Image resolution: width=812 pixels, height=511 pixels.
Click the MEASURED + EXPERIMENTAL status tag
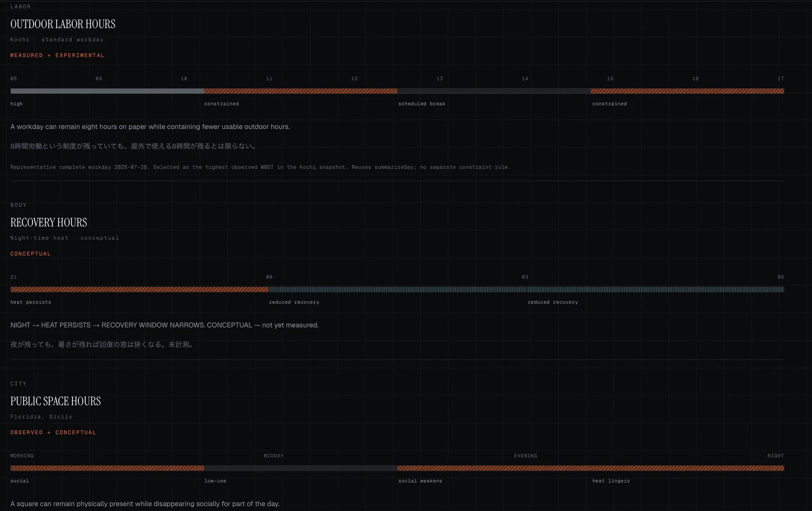click(57, 55)
